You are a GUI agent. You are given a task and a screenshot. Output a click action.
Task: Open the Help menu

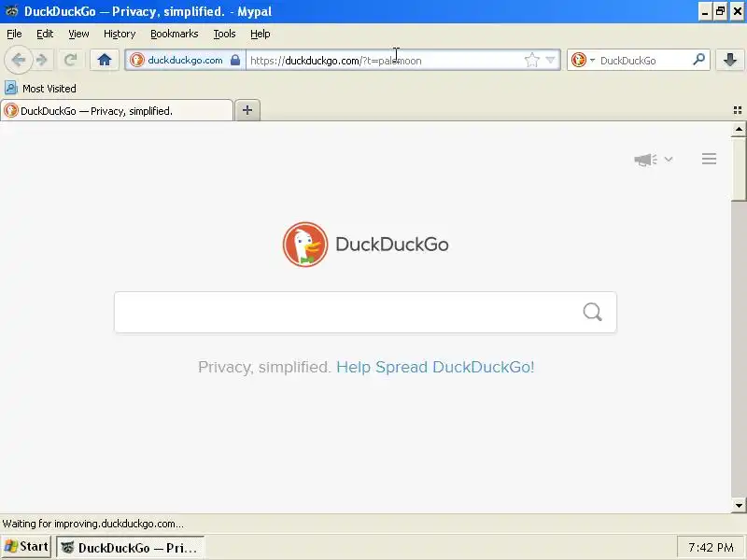click(261, 34)
